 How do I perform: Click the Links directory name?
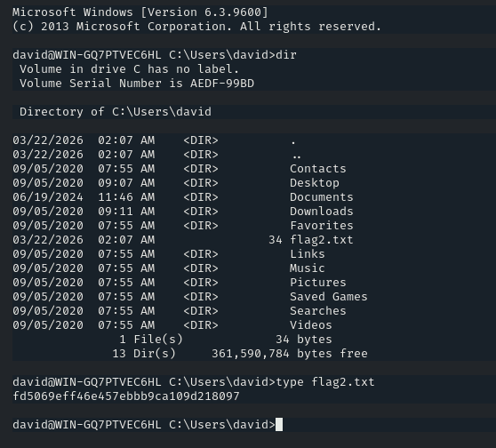[308, 254]
